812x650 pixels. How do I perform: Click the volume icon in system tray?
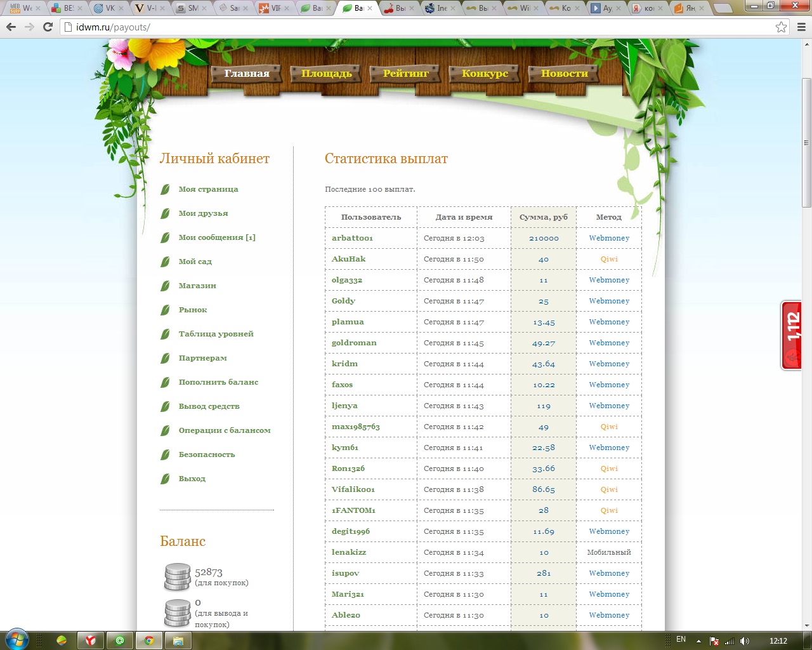pos(744,641)
